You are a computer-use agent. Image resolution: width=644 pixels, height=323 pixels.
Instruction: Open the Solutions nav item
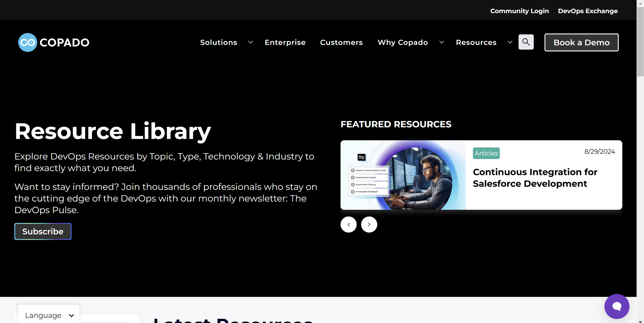coord(219,42)
